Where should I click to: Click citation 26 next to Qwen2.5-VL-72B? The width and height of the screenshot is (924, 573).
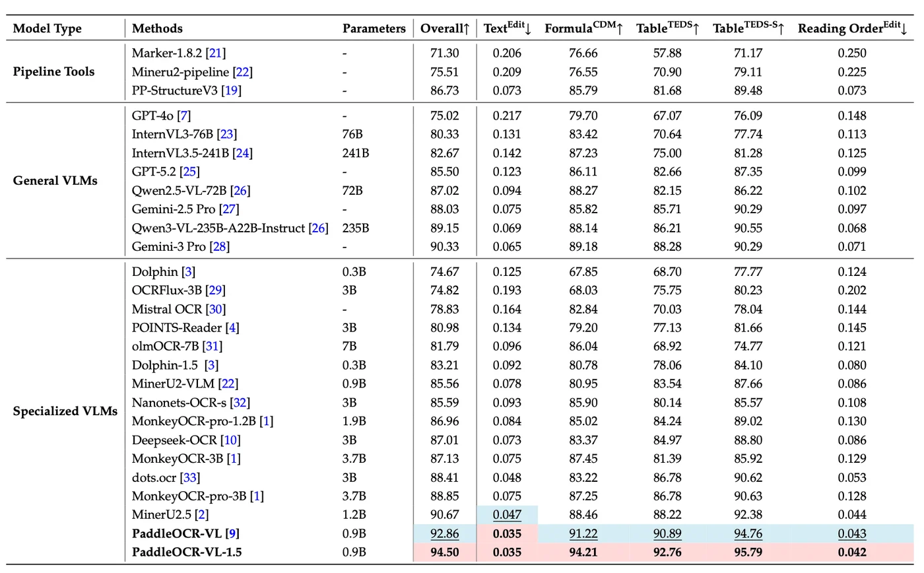pyautogui.click(x=240, y=191)
